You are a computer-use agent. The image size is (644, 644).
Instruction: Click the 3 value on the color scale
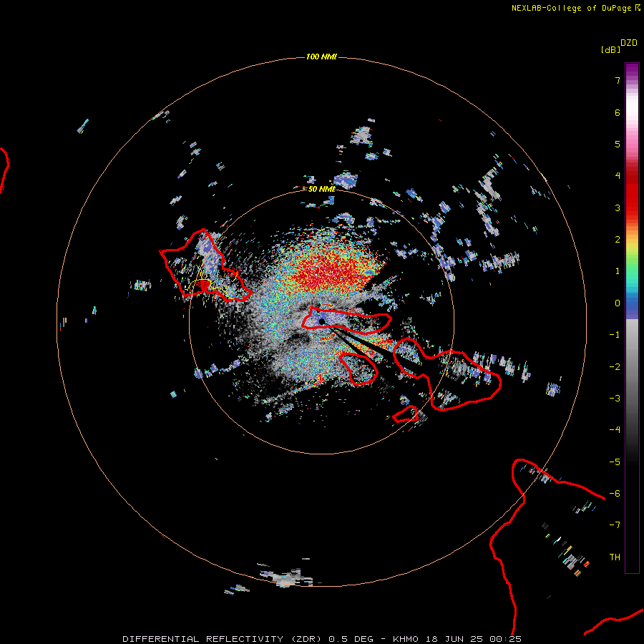(618, 208)
